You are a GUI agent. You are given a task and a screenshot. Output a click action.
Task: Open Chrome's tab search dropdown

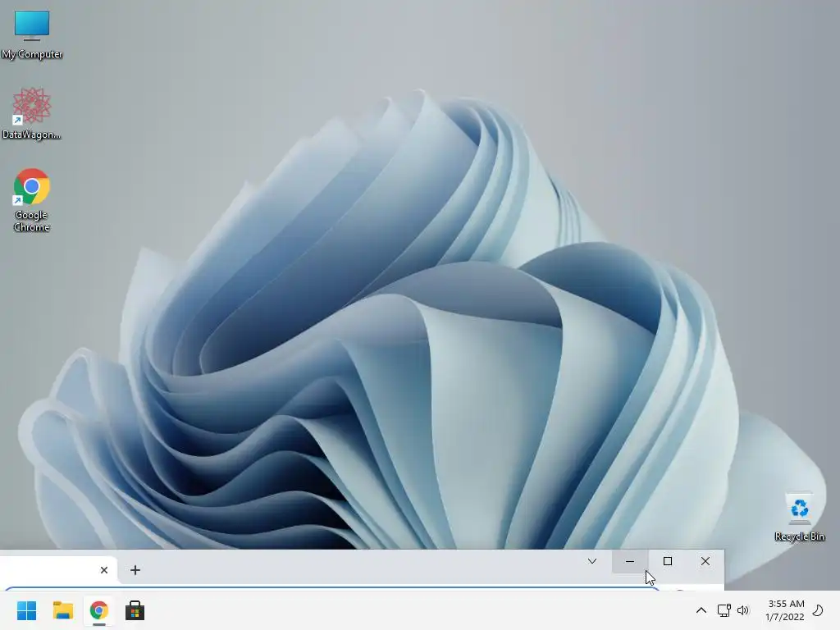[x=592, y=561]
